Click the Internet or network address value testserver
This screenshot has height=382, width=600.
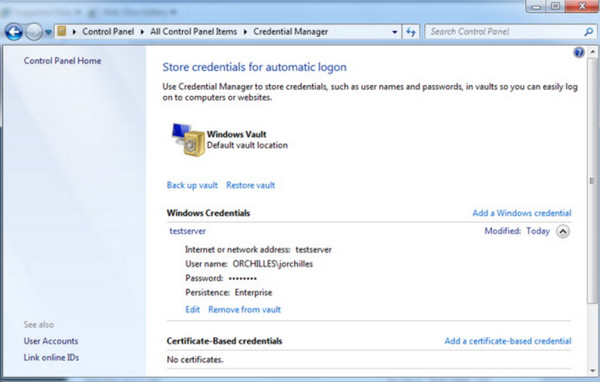coord(313,250)
